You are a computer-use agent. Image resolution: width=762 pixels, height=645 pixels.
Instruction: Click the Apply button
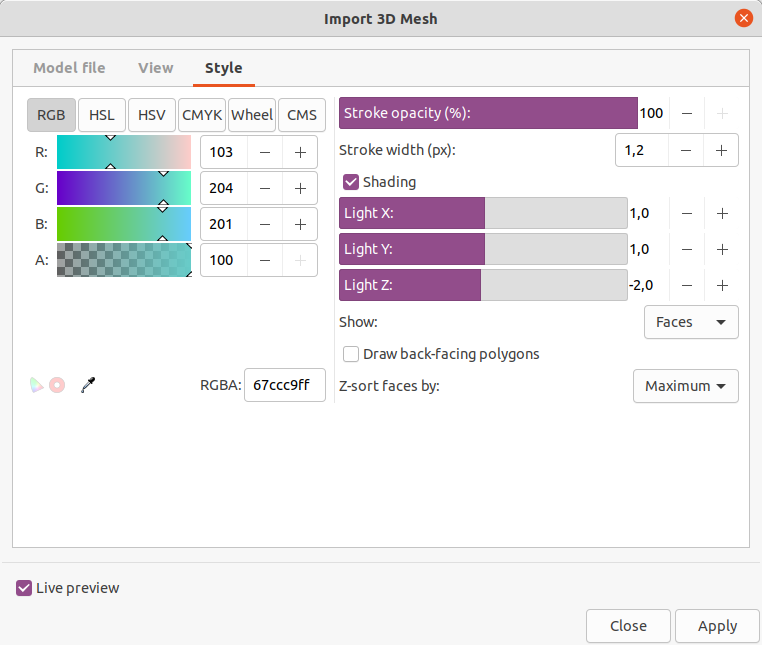click(717, 626)
